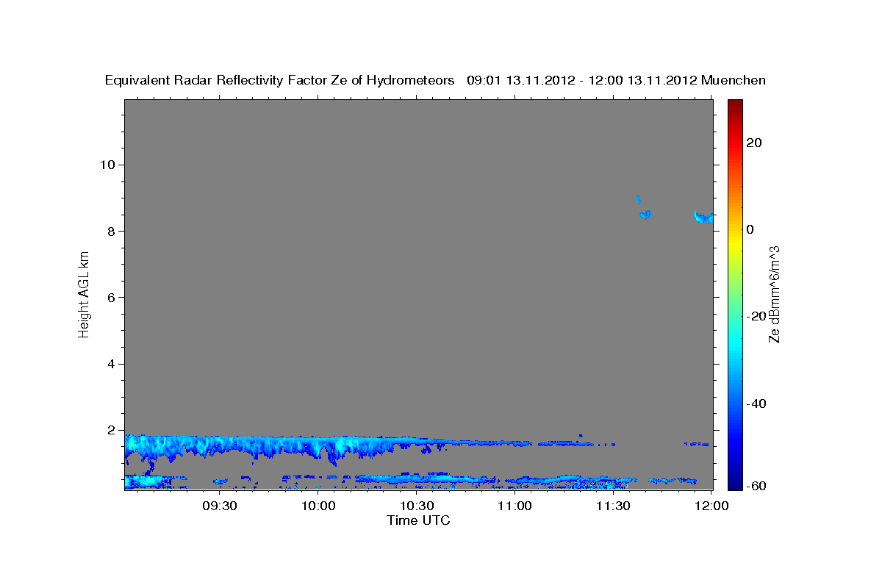Viewport: 882px width, 588px height.
Task: Click the 09:30 time tick label
Action: 219,506
